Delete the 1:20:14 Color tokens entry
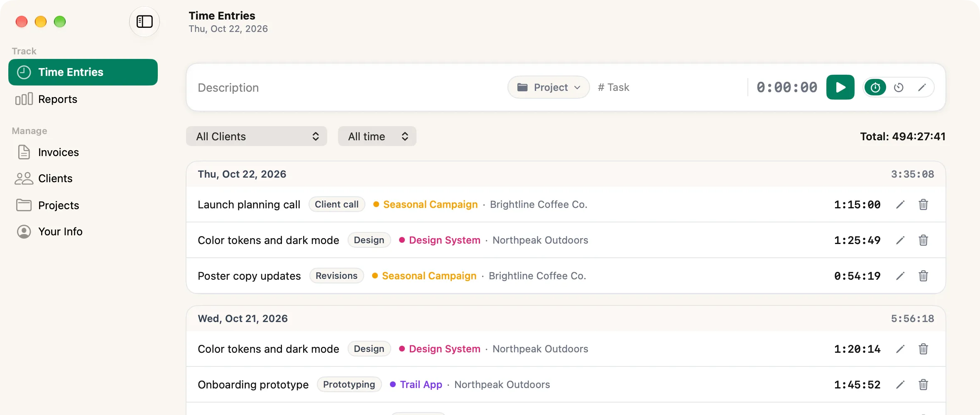This screenshot has height=415, width=980. click(924, 349)
